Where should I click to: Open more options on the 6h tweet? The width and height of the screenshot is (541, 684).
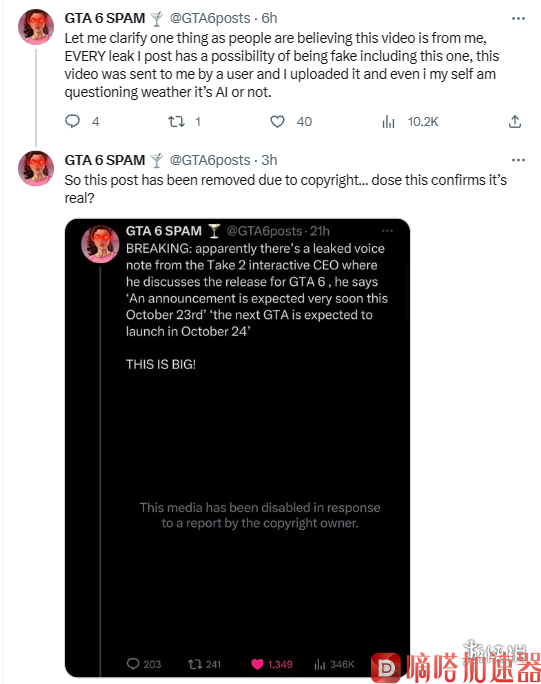pyautogui.click(x=518, y=18)
